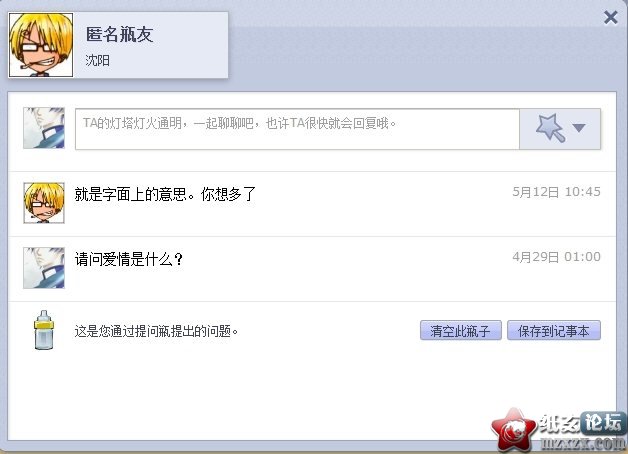Select the message 就是字面上的意思。你想多了
Viewport: 628px width, 454px height.
pos(165,194)
